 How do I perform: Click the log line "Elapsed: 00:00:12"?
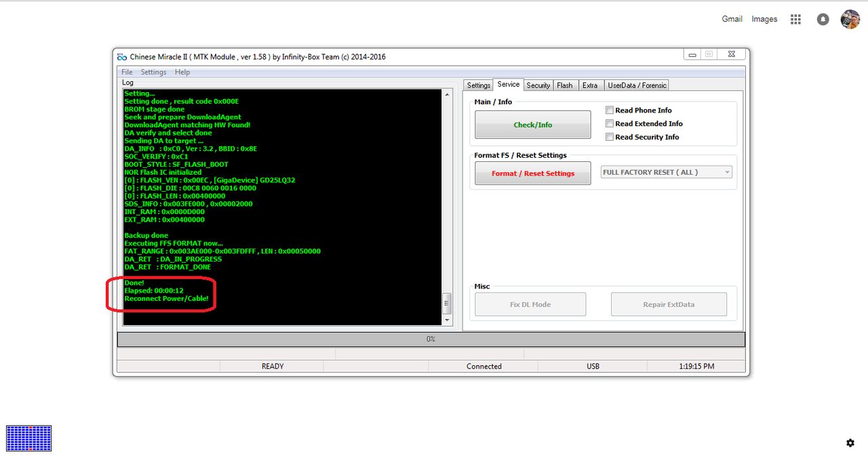coord(154,291)
